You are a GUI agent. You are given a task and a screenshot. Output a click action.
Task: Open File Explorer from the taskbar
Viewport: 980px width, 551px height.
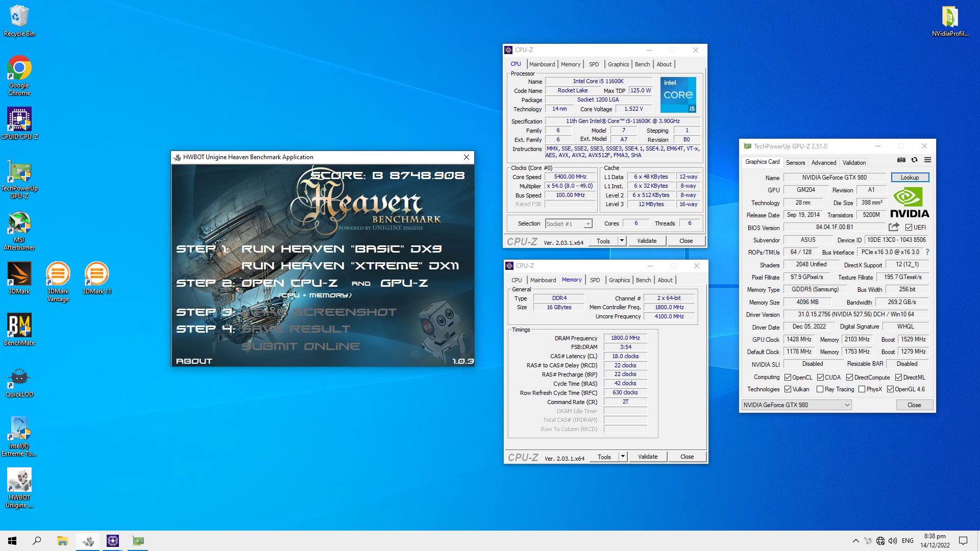click(x=62, y=541)
